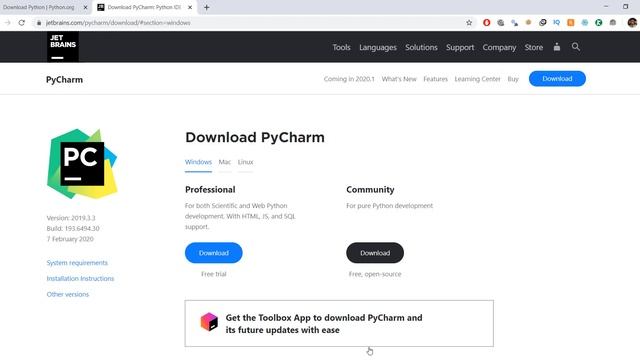640x360 pixels.
Task: Open the Features link
Action: click(x=436, y=79)
